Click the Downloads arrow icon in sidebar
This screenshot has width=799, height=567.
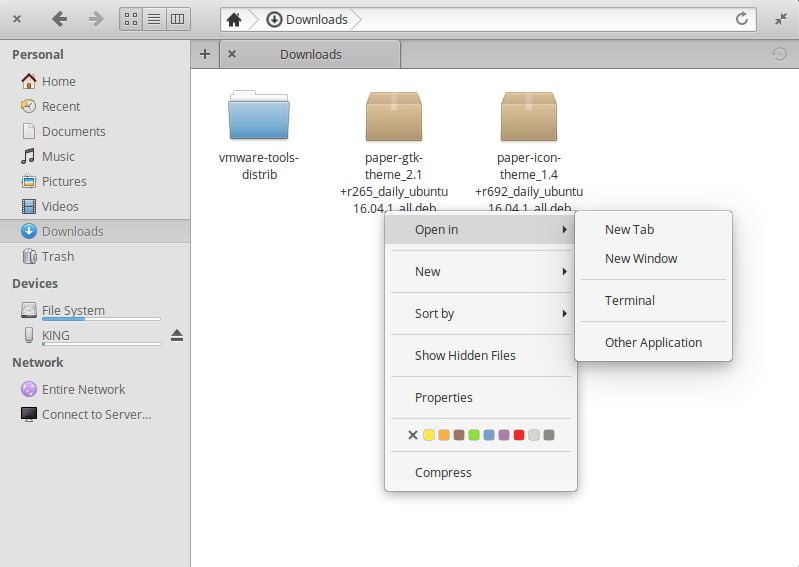(x=29, y=231)
